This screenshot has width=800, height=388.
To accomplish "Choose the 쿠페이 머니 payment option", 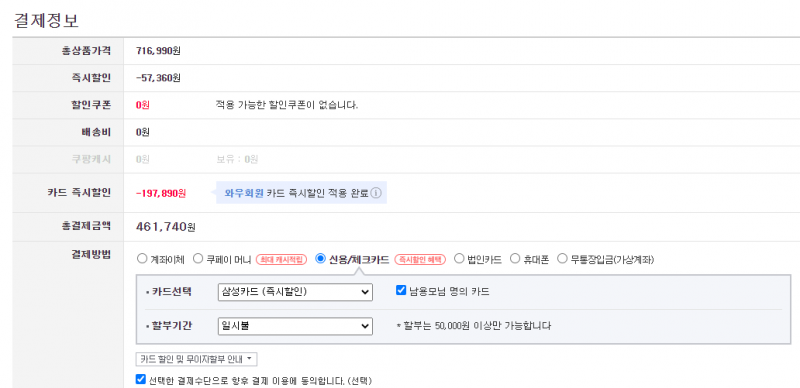I will (197, 259).
